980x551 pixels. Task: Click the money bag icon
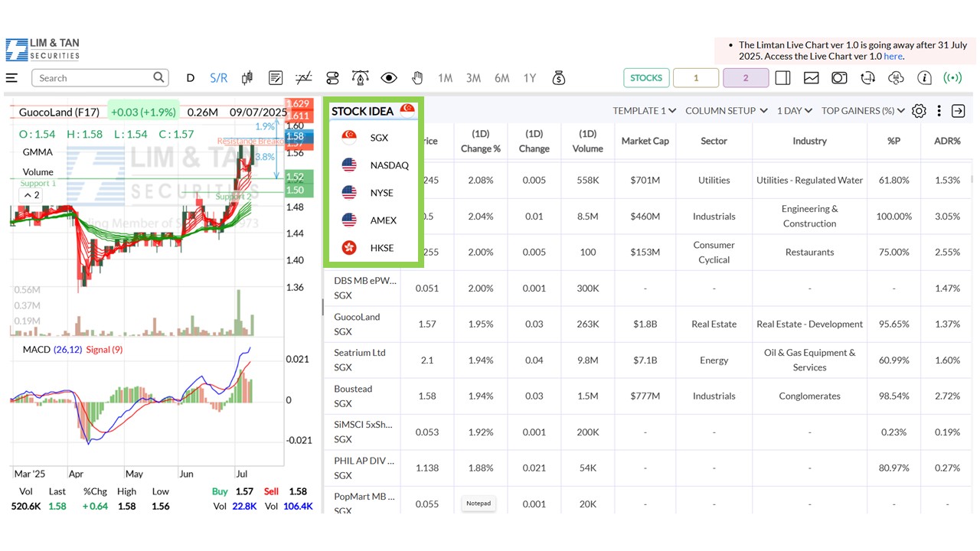[558, 78]
